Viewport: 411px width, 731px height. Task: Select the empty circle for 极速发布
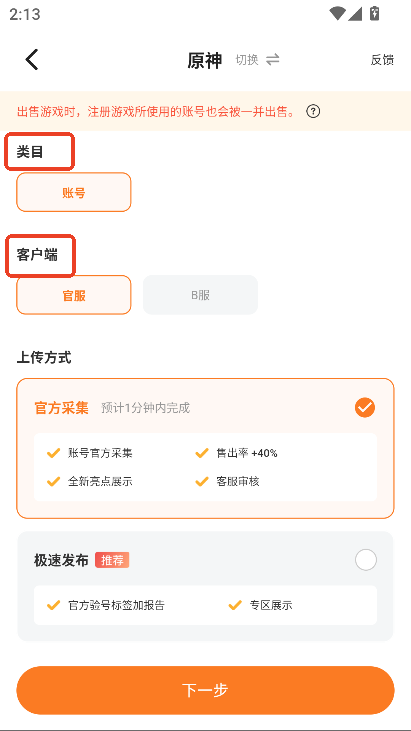366,559
